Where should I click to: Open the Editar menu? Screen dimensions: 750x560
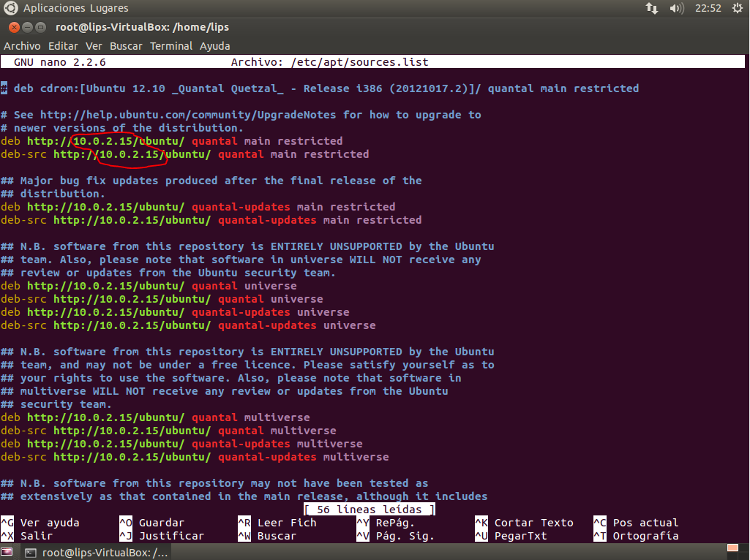[x=63, y=46]
